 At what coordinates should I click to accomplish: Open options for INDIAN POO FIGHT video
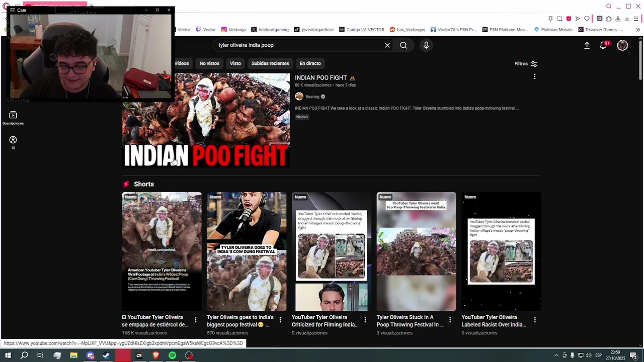click(x=534, y=76)
